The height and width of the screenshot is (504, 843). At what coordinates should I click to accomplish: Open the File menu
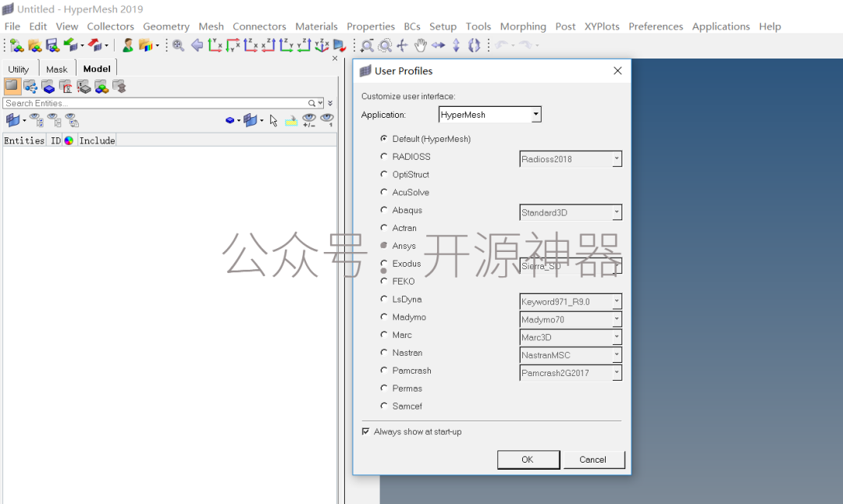(12, 27)
